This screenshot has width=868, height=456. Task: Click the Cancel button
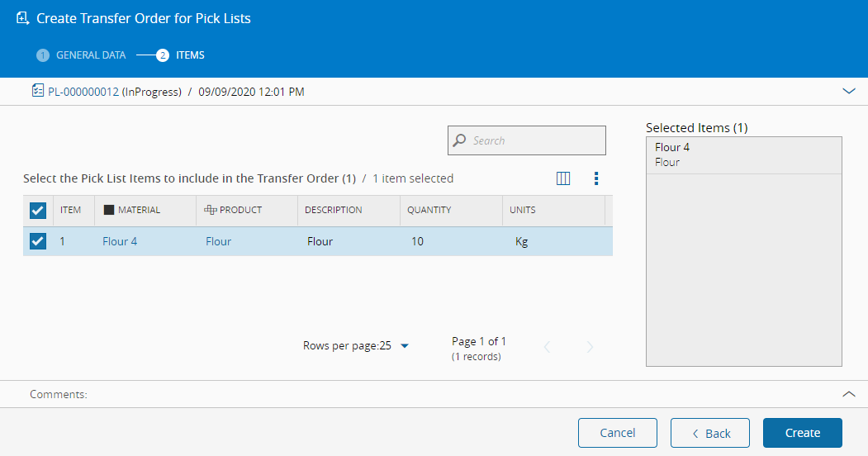pos(618,433)
